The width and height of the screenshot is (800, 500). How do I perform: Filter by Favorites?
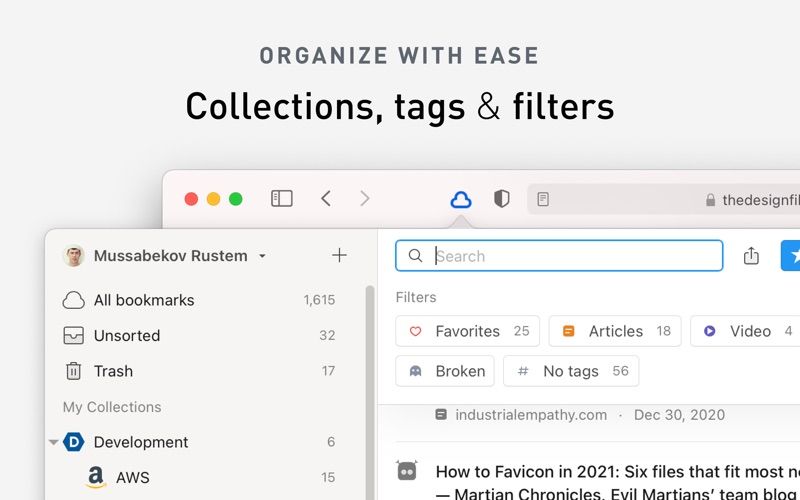467,331
